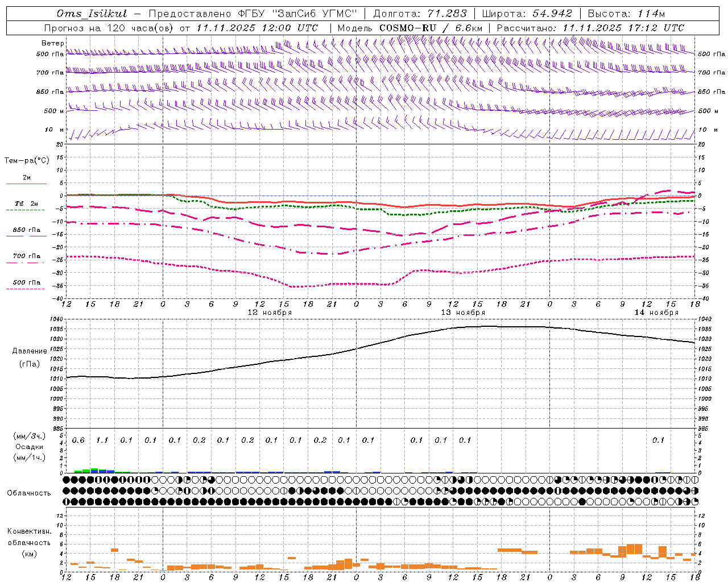Screen dimensions: 728x582
Task: Click the 0.6 precipitation value
Action: click(x=78, y=440)
